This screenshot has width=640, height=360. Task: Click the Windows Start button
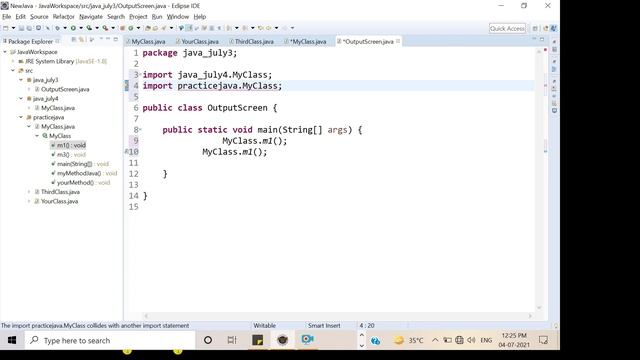(12, 340)
